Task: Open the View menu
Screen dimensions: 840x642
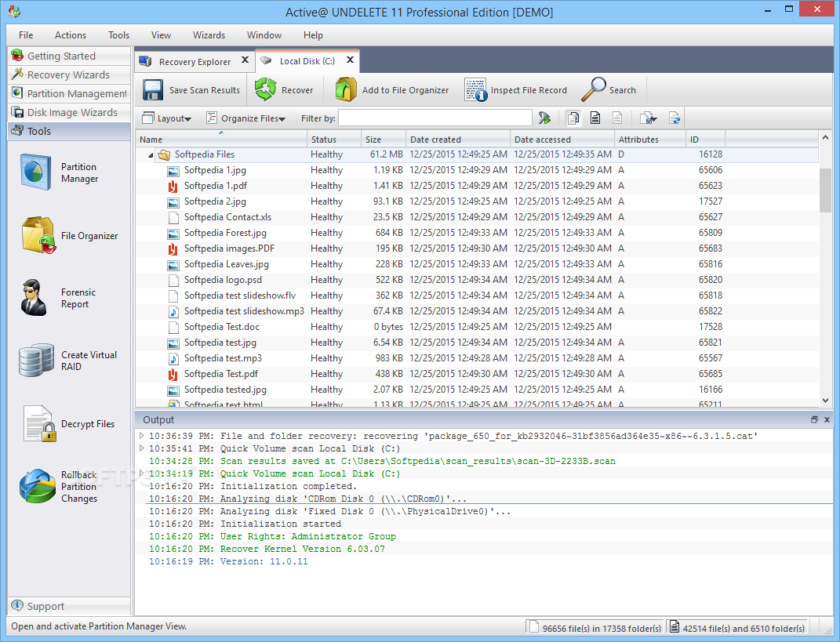Action: point(161,34)
